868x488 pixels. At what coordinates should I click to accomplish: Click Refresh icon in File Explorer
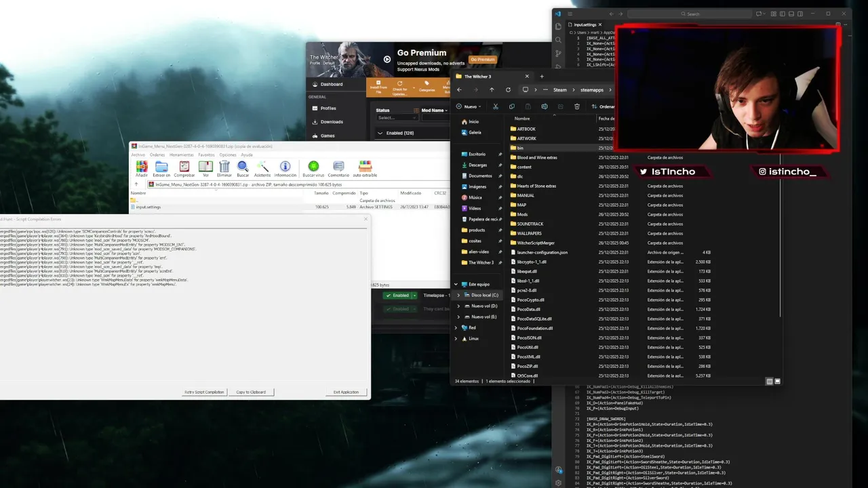click(508, 89)
